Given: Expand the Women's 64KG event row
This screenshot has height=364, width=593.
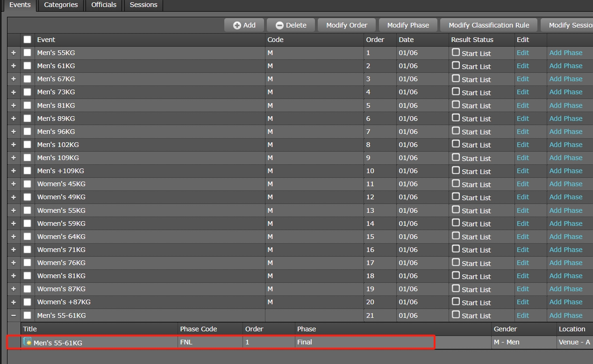Looking at the screenshot, I should pos(14,237).
